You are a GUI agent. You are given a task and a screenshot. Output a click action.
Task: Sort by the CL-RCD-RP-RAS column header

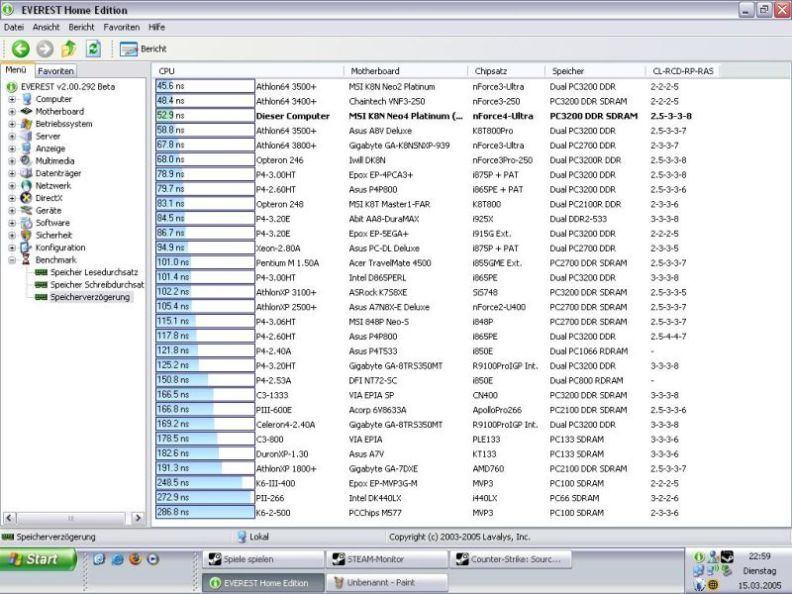(683, 71)
